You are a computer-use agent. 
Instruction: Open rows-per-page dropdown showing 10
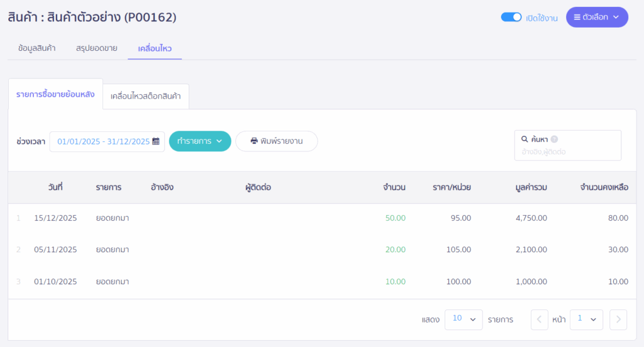pyautogui.click(x=464, y=319)
